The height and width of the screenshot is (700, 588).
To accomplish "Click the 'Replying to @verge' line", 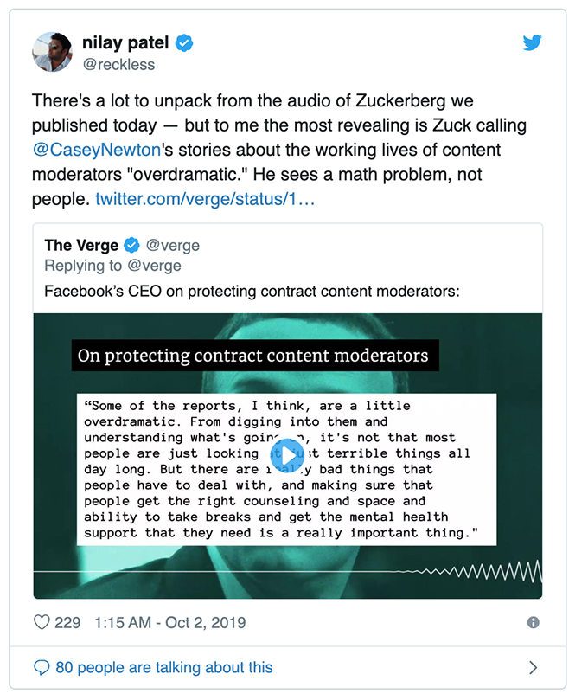I will coord(112,266).
